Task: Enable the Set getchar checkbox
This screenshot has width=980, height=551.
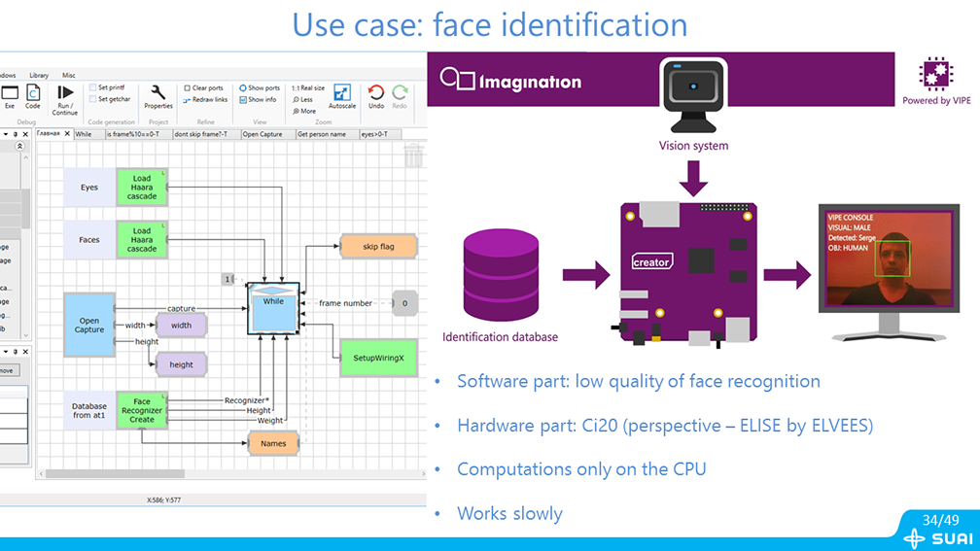Action: tap(93, 99)
